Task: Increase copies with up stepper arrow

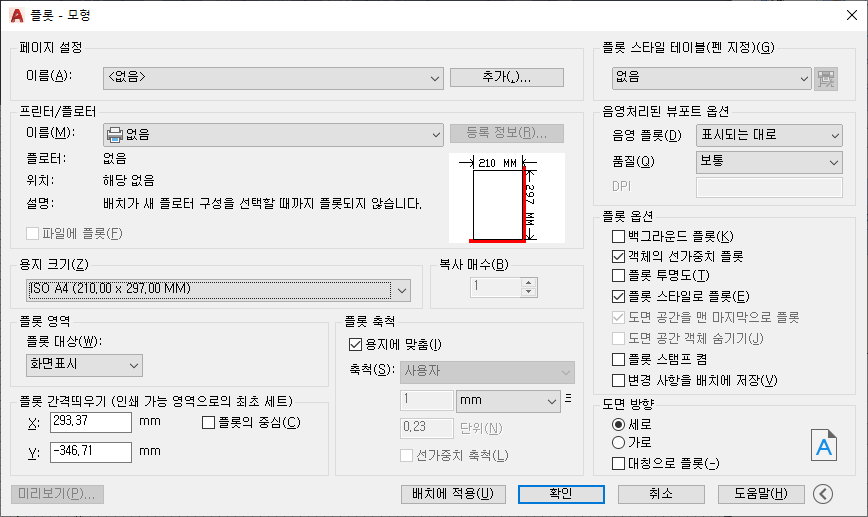Action: pyautogui.click(x=529, y=282)
